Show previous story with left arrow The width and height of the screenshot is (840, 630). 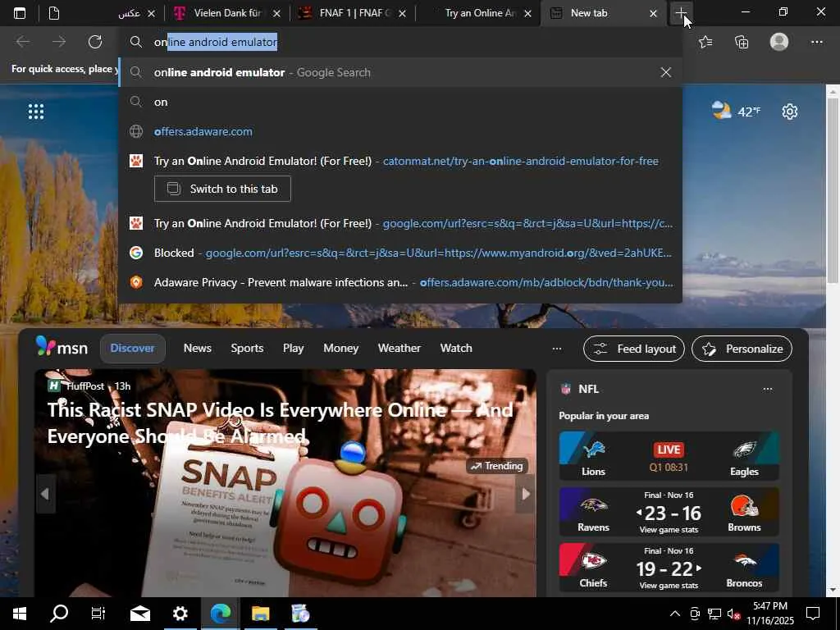click(45, 494)
